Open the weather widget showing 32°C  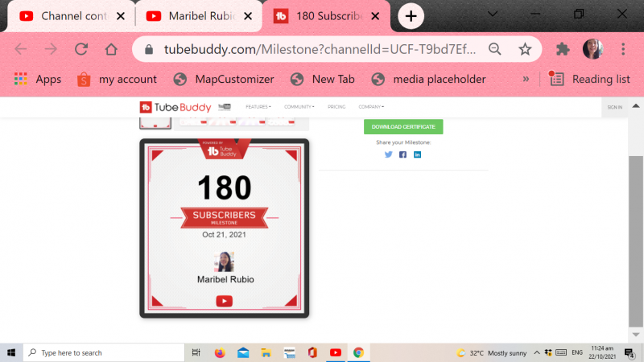point(492,353)
